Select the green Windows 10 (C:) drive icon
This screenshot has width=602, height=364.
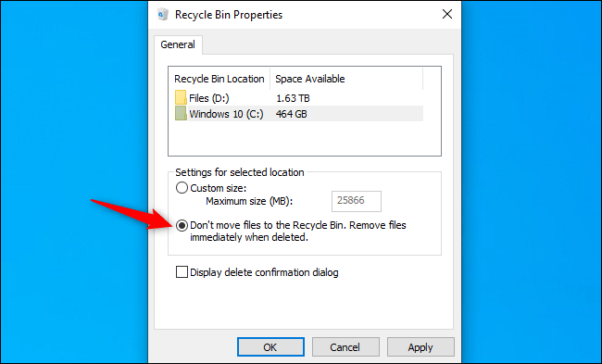(x=181, y=114)
